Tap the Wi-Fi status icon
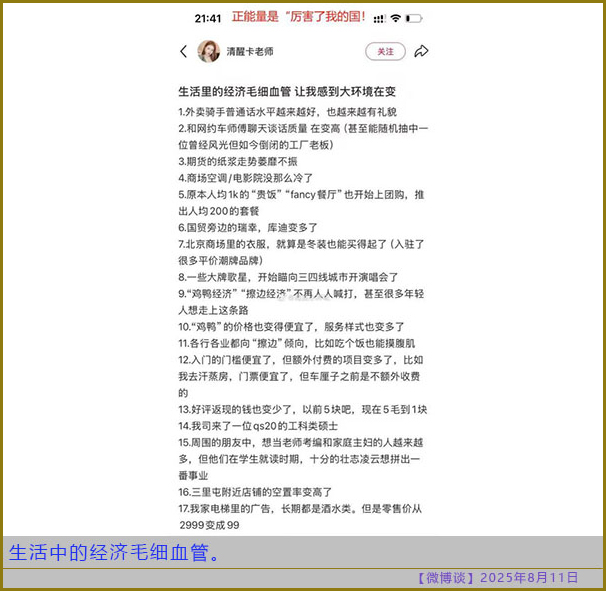Image resolution: width=606 pixels, height=591 pixels. [x=396, y=18]
